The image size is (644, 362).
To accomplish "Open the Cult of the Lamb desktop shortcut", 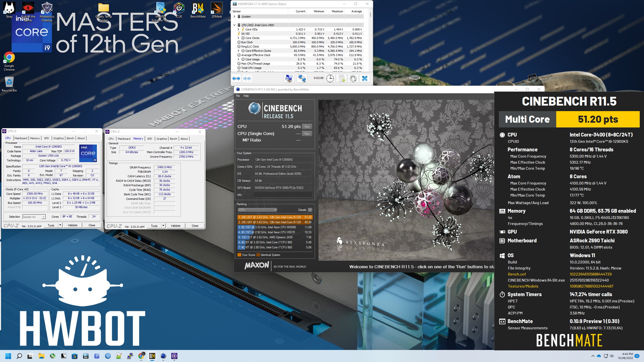I will click(28, 12).
